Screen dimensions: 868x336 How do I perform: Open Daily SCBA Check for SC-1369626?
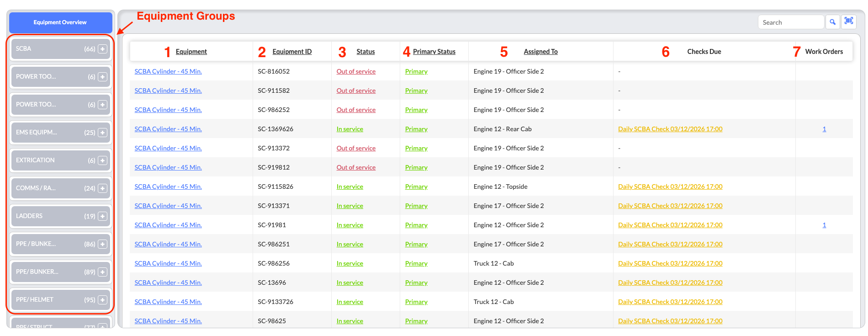tap(670, 129)
